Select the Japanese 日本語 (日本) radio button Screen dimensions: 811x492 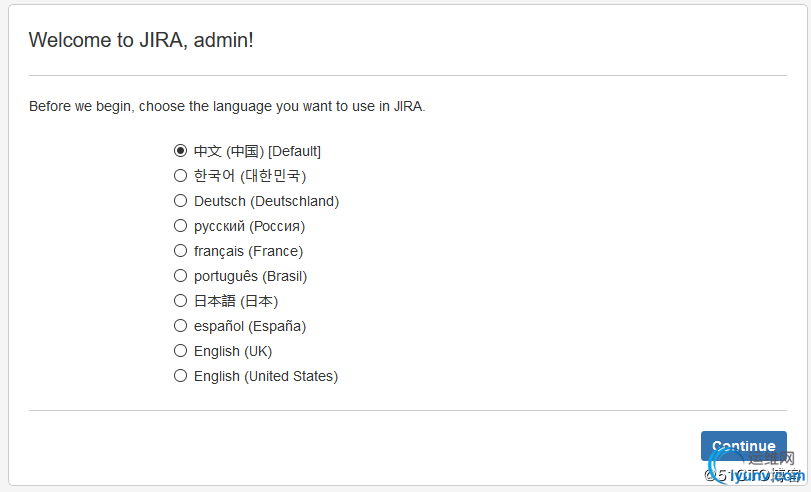coord(180,301)
